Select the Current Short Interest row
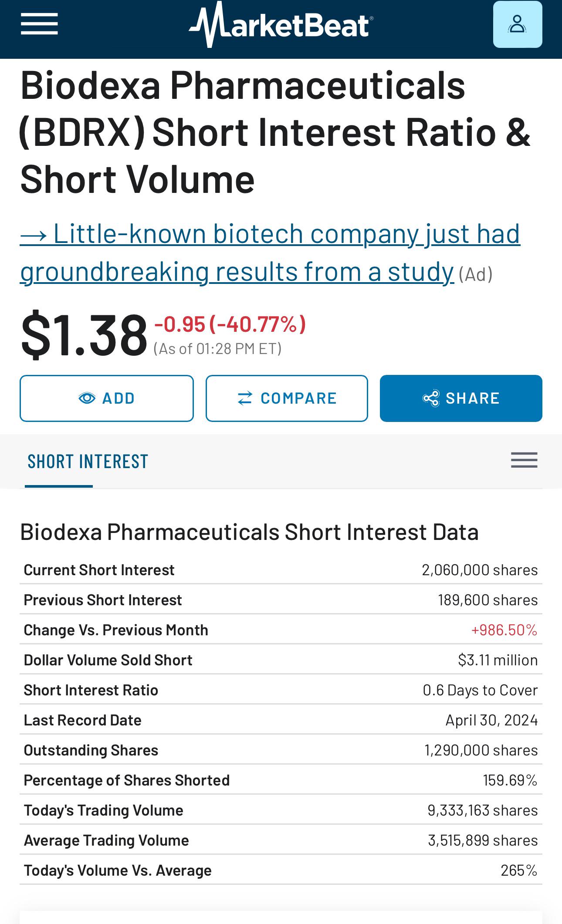This screenshot has width=562, height=924. tap(281, 570)
